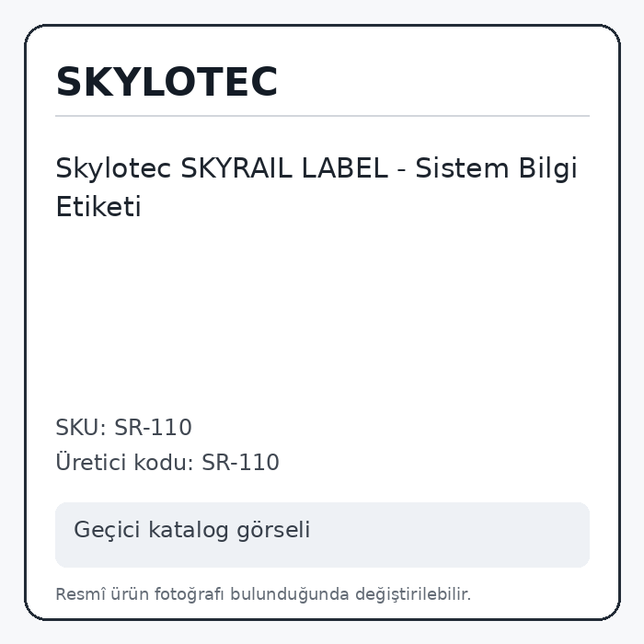The width and height of the screenshot is (644, 644).
Task: Select the Üretici kodu: SR-110 line
Action: click(x=167, y=462)
